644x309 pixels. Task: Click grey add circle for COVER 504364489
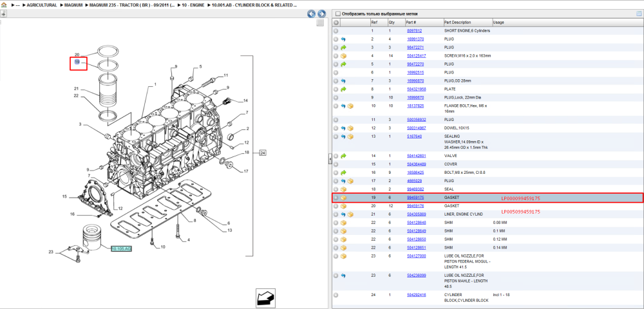click(336, 164)
